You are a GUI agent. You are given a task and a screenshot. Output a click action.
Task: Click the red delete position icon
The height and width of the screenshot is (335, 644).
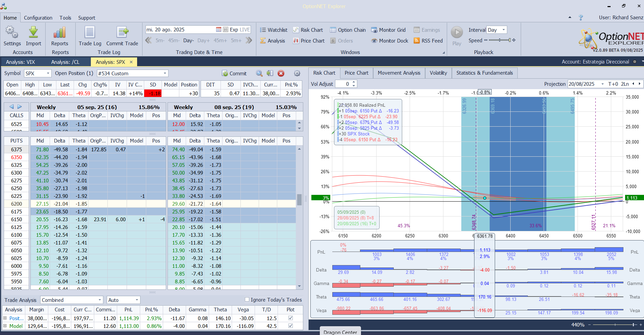point(281,74)
